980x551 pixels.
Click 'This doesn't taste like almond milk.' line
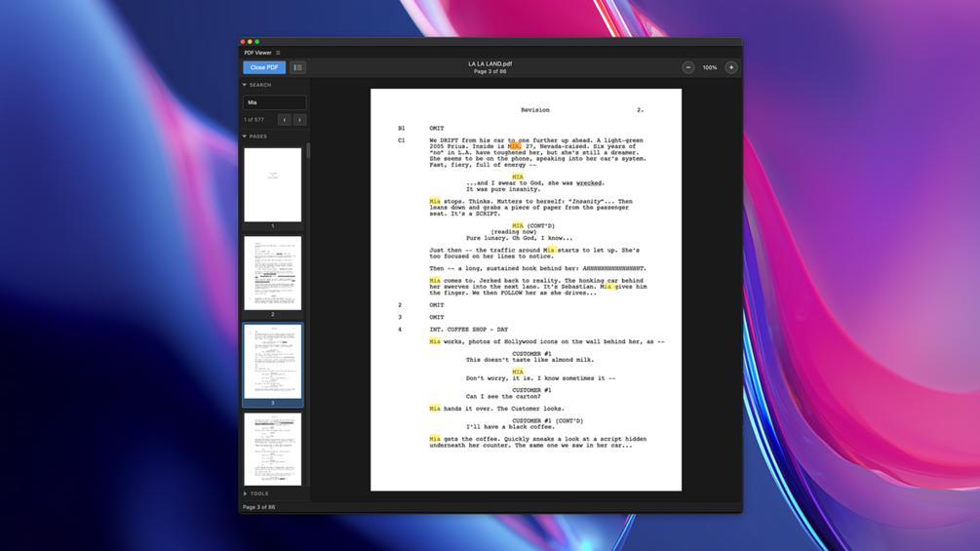click(x=530, y=360)
